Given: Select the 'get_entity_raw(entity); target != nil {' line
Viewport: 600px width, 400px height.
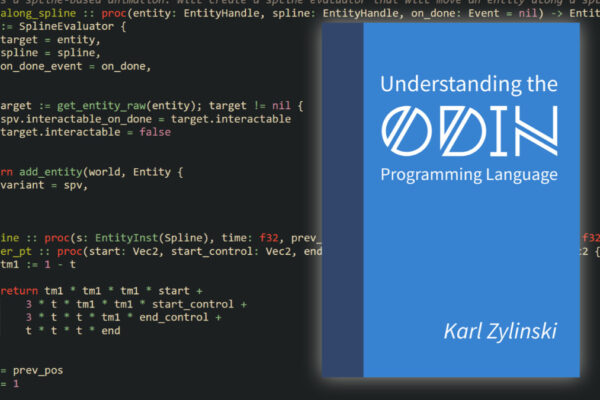Looking at the screenshot, I should click(x=152, y=106).
